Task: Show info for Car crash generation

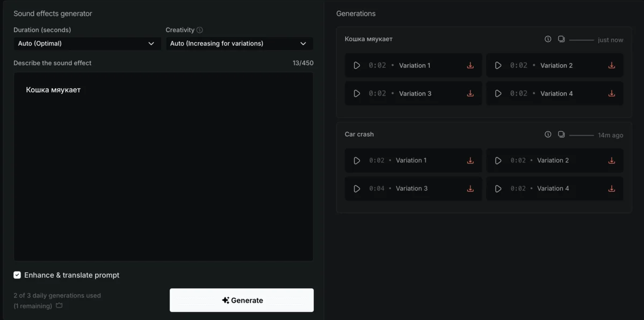Action: (x=548, y=134)
